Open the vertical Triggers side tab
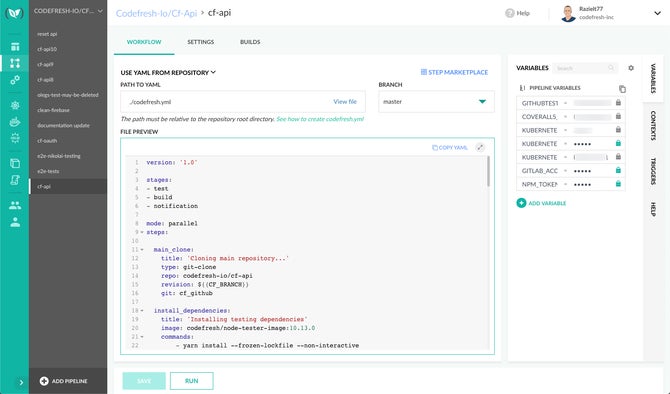 pyautogui.click(x=653, y=171)
